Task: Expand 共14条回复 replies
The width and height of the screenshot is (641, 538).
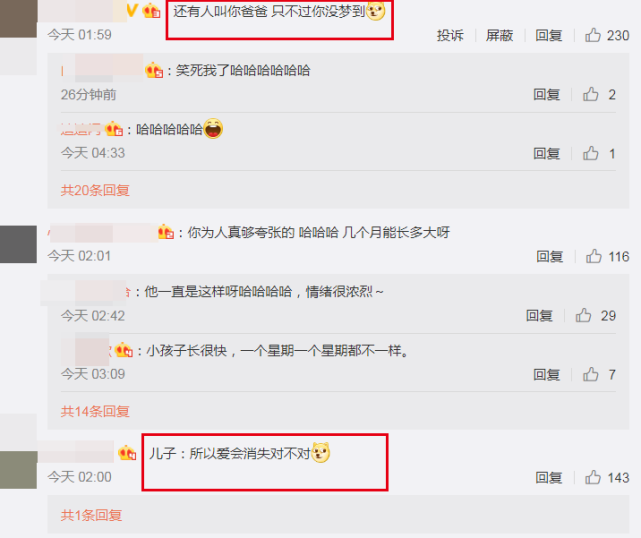Action: [95, 411]
